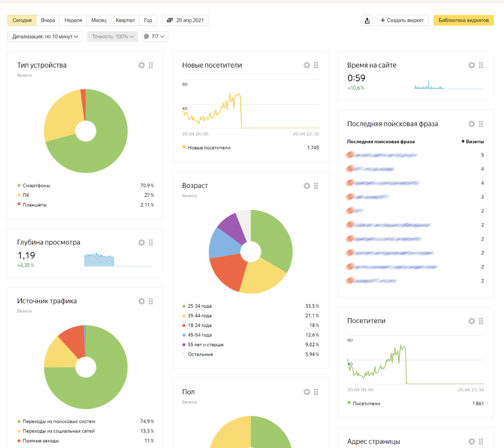
Task: Switch to the Квартал period tab
Action: point(125,20)
